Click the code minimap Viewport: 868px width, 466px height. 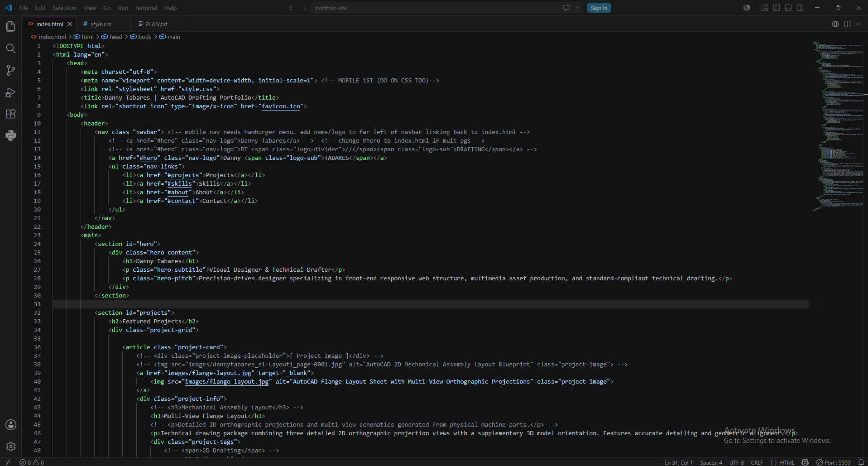[838, 126]
